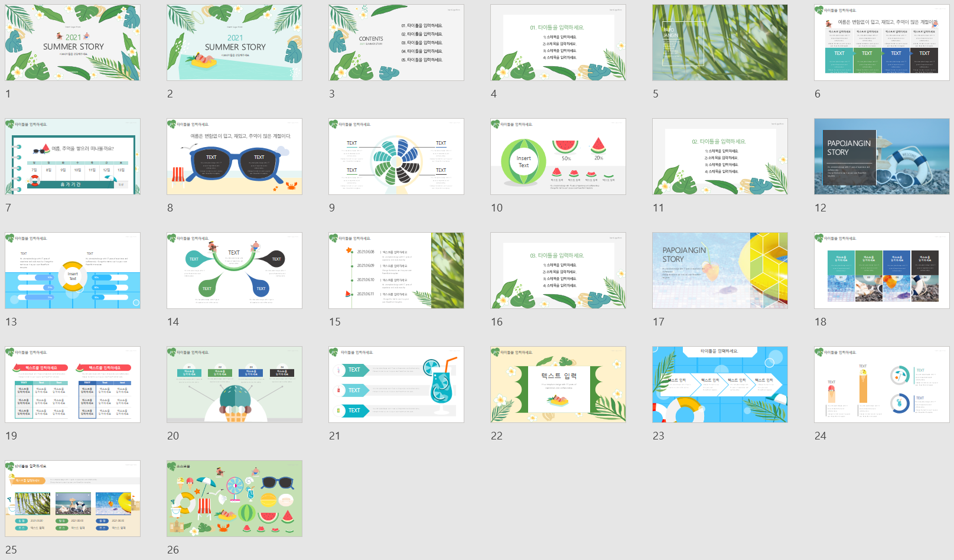Viewport: 954px width, 560px height.
Task: Select slide 11, the second section title slide
Action: pyautogui.click(x=720, y=157)
